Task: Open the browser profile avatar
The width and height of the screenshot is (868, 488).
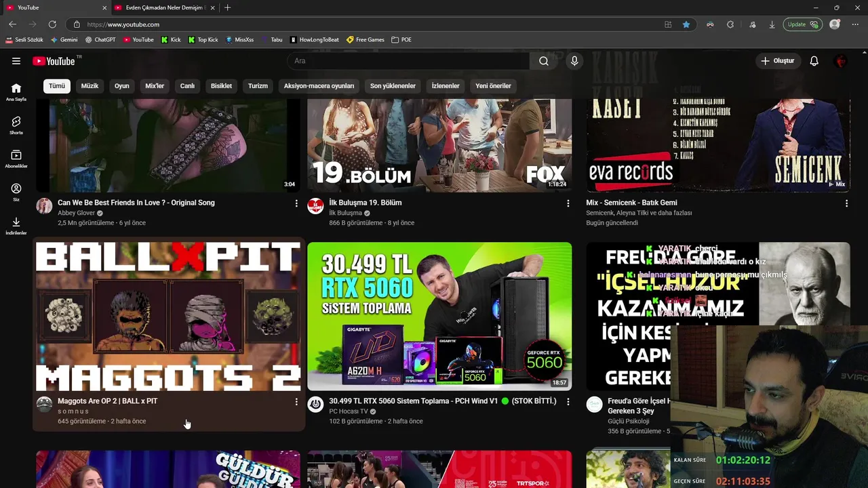Action: point(835,24)
